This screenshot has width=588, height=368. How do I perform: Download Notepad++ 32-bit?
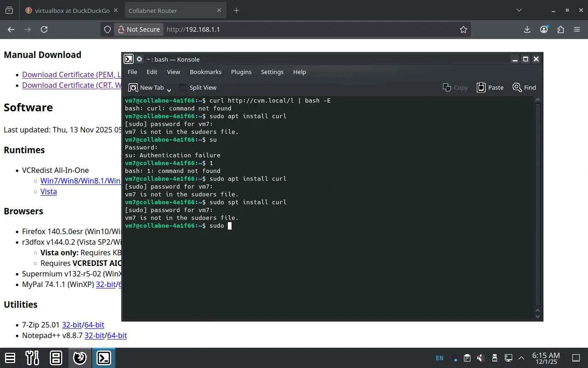(x=95, y=335)
